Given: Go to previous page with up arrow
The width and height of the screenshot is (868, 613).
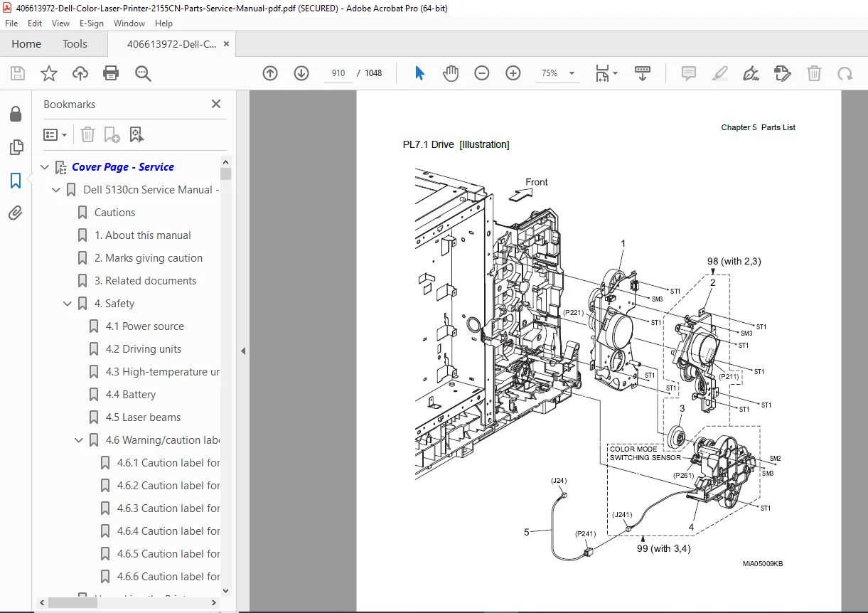Looking at the screenshot, I should click(x=270, y=73).
